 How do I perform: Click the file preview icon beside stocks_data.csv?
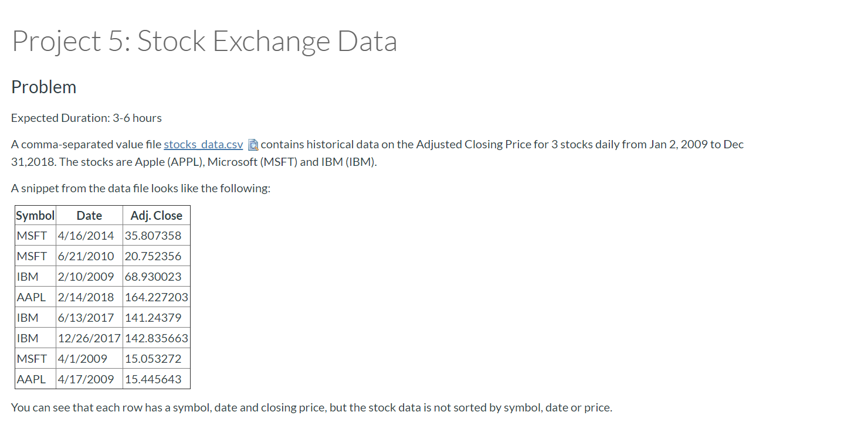[253, 144]
